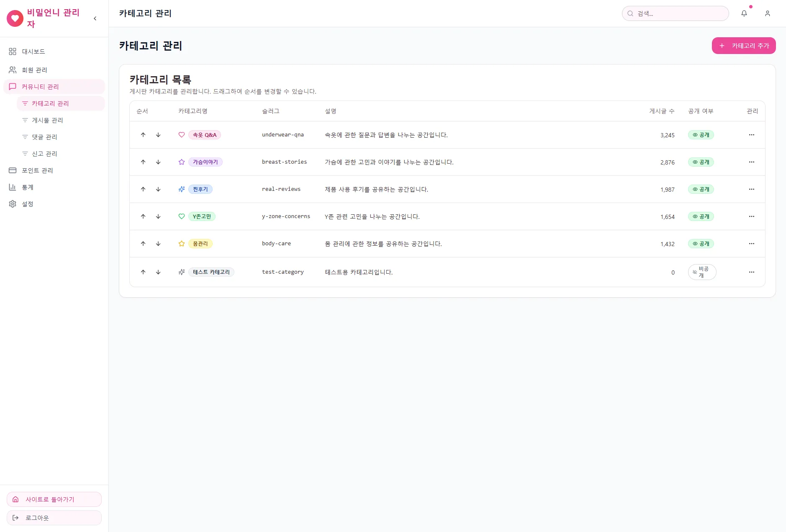Image resolution: width=786 pixels, height=532 pixels.
Task: Select 댓글 관리 submenu item
Action: 61,137
